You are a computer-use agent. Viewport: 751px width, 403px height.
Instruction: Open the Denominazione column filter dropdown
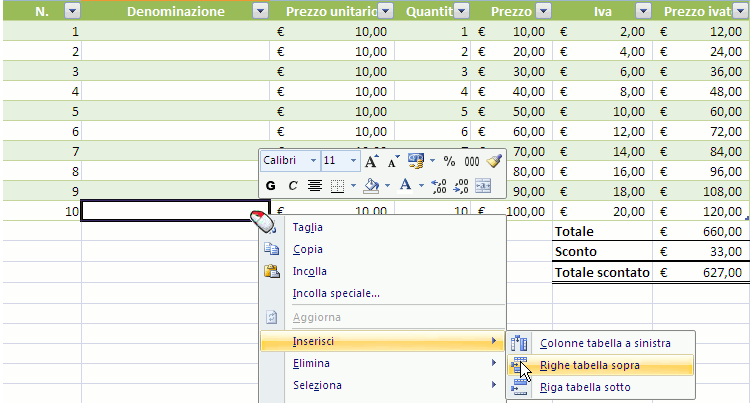[x=261, y=11]
